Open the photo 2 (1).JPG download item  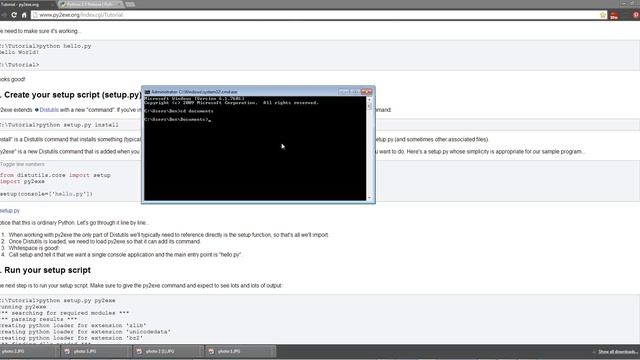(x=168, y=351)
